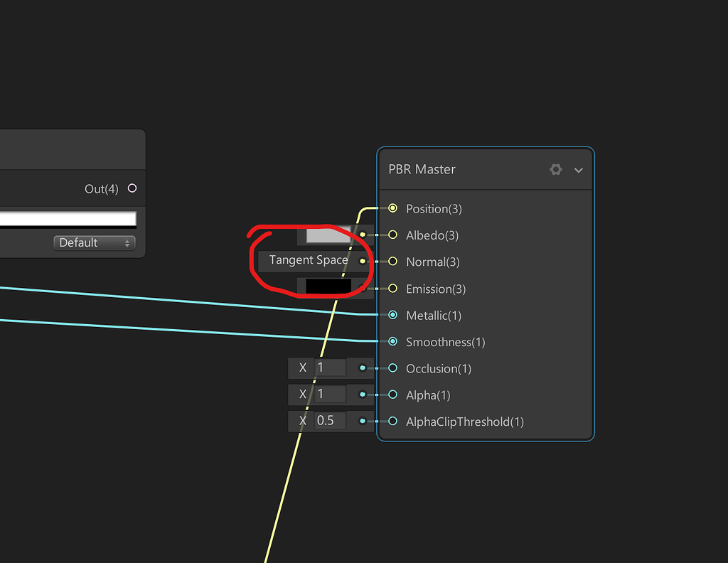Click the Emission(3) input port circle
The image size is (728, 563).
point(392,289)
